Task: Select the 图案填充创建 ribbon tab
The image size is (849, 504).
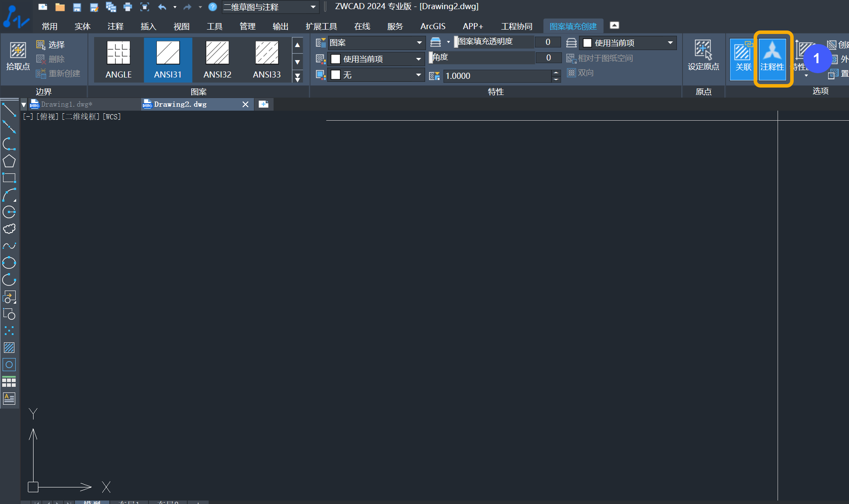Action: 573,27
